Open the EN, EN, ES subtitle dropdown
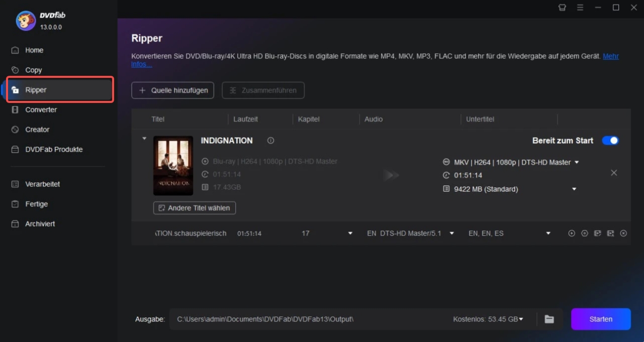Screen dimensions: 644x342 [548, 234]
